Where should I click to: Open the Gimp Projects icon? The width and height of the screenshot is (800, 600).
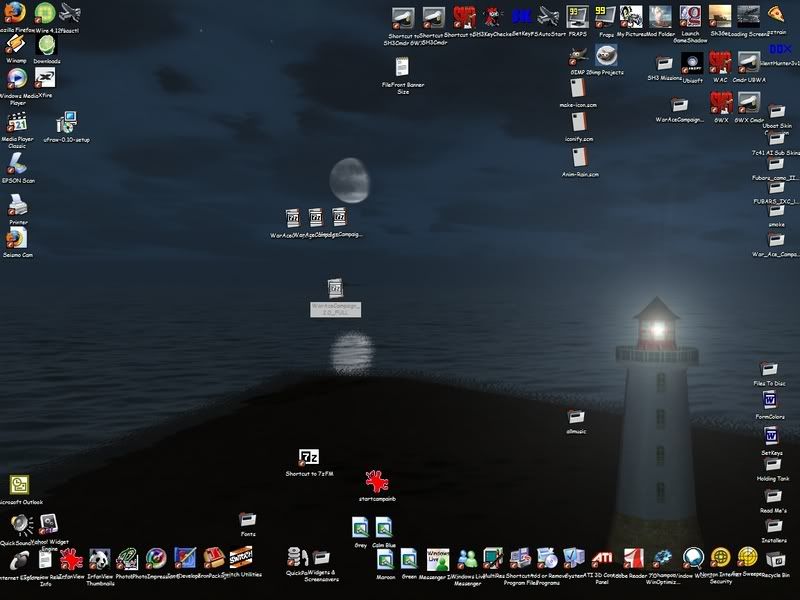click(x=606, y=56)
